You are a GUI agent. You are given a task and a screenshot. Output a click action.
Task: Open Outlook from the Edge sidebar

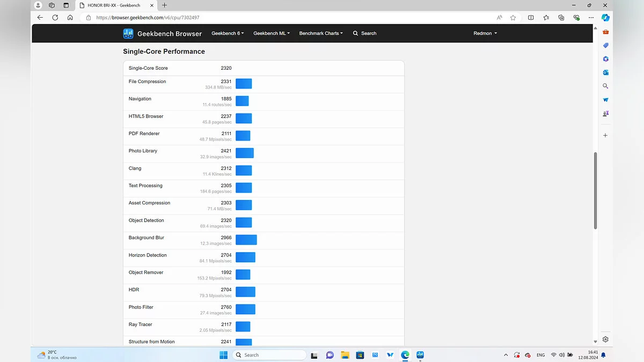click(x=605, y=72)
